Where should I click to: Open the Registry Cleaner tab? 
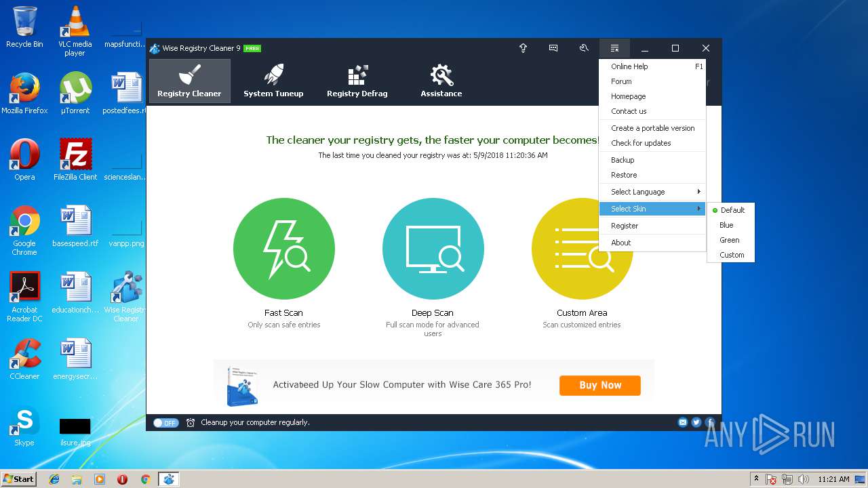pyautogui.click(x=189, y=81)
